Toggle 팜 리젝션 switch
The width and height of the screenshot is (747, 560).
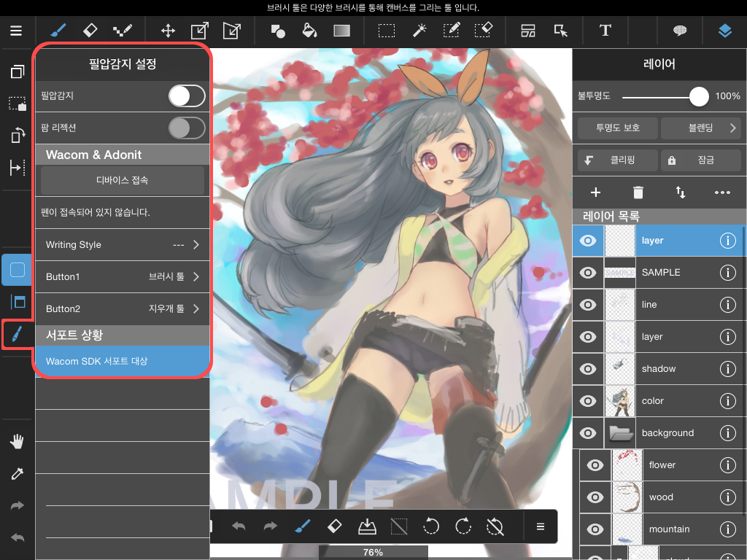pyautogui.click(x=187, y=128)
